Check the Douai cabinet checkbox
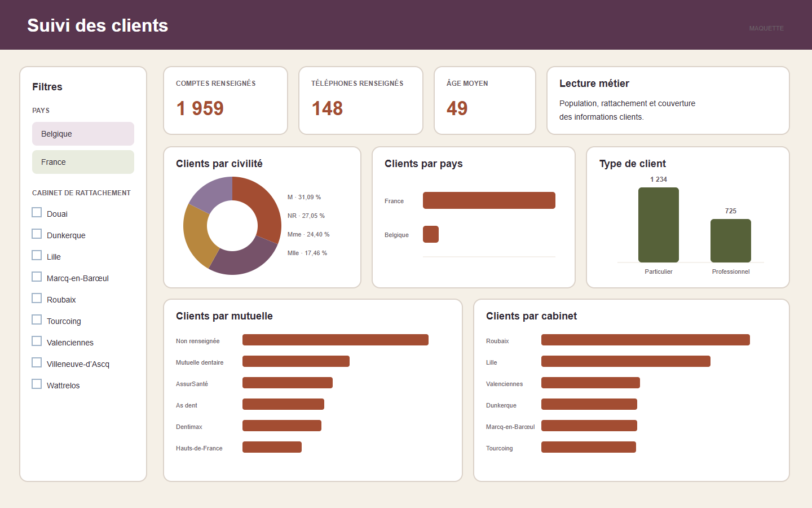This screenshot has height=508, width=812. [37, 213]
